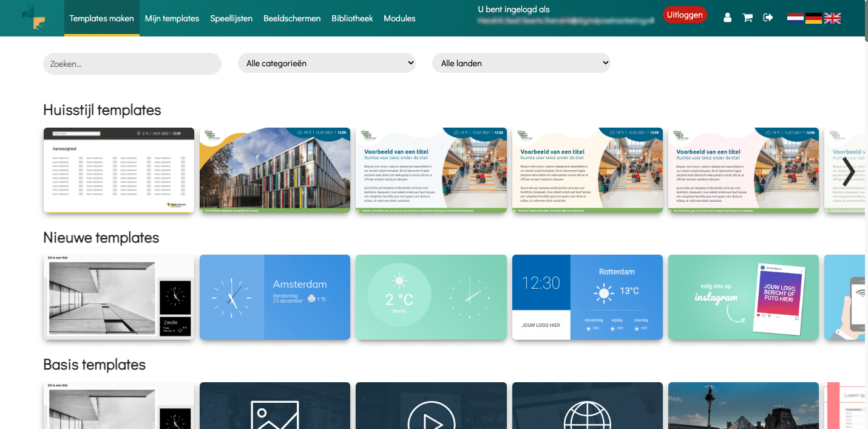Select the Aanwezigheid table template
The width and height of the screenshot is (868, 429).
click(x=119, y=170)
